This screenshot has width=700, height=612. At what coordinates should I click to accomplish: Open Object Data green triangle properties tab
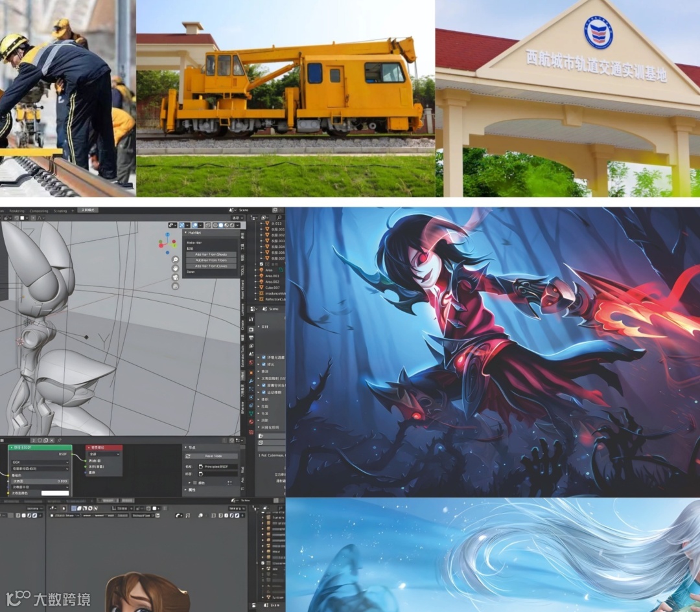coord(251,413)
